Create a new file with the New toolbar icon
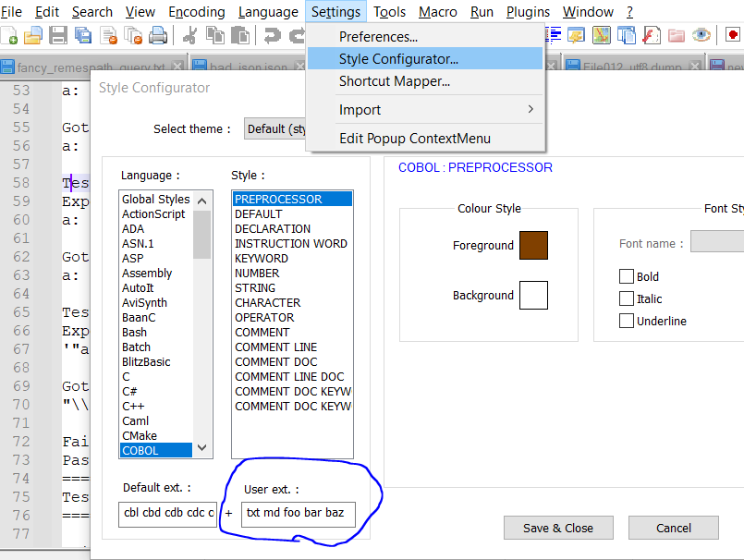The image size is (744, 560). tap(9, 36)
